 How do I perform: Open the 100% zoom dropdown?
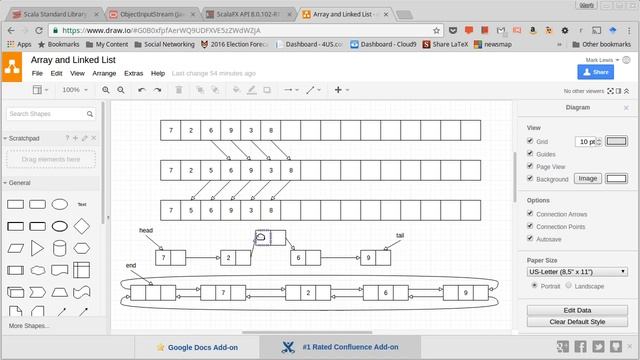[75, 90]
